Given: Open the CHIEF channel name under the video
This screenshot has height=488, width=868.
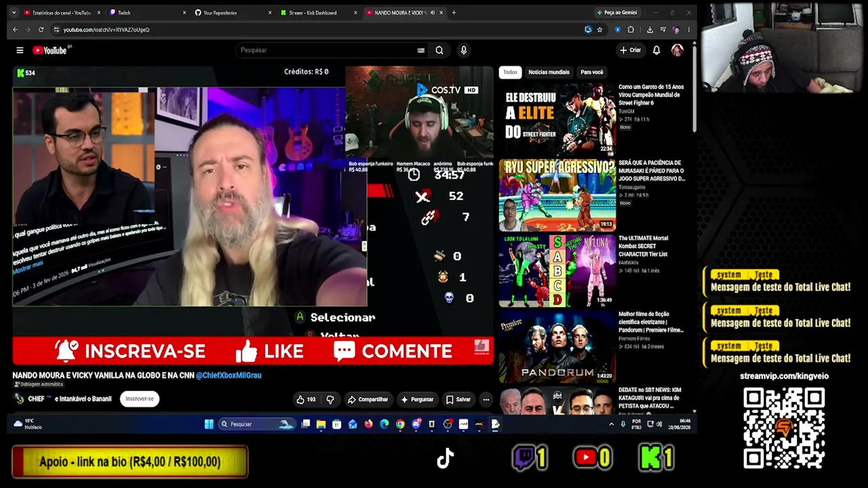Looking at the screenshot, I should click(x=36, y=399).
